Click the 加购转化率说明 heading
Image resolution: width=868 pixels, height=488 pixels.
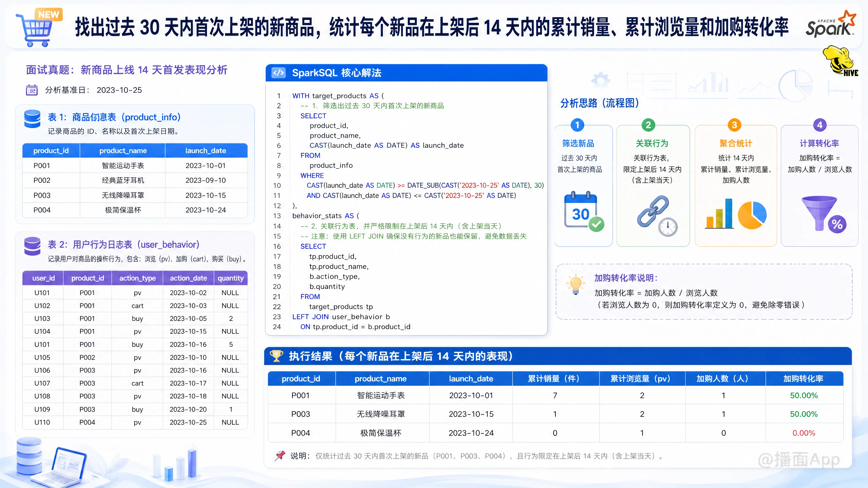pyautogui.click(x=626, y=278)
